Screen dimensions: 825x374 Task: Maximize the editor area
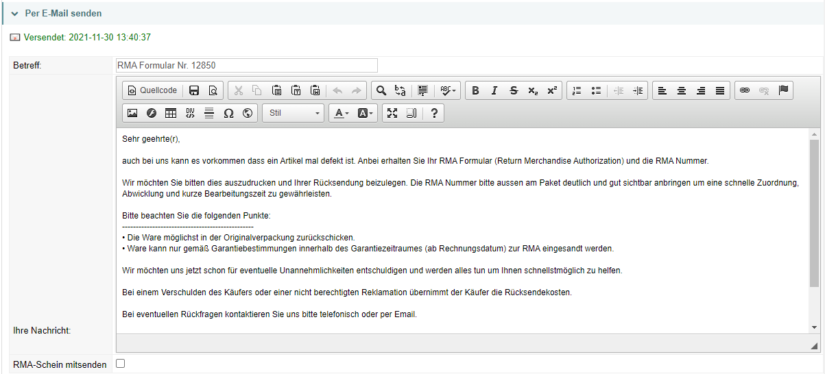tap(392, 113)
